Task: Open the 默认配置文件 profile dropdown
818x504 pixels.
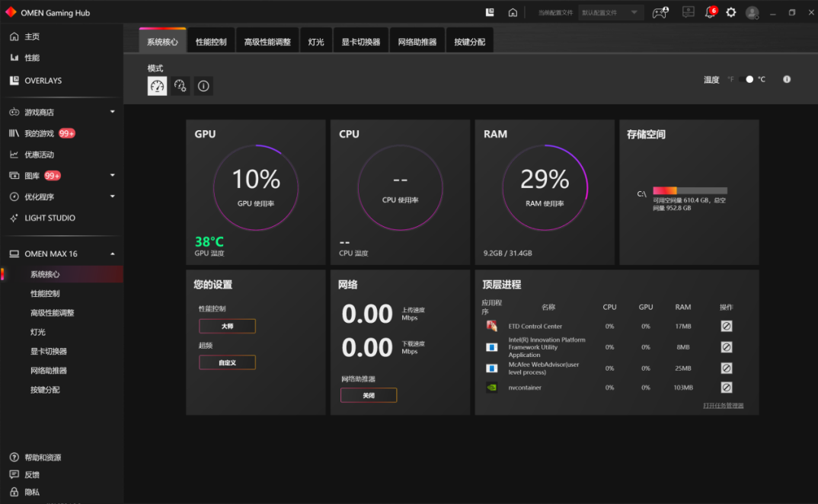Action: click(x=611, y=12)
